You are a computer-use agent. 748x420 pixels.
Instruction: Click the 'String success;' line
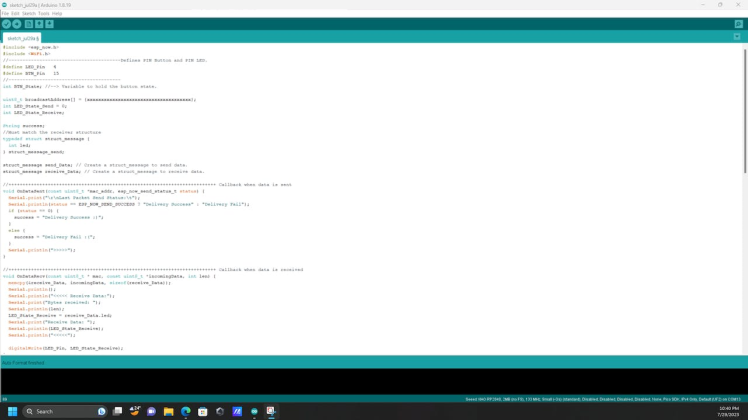24,126
